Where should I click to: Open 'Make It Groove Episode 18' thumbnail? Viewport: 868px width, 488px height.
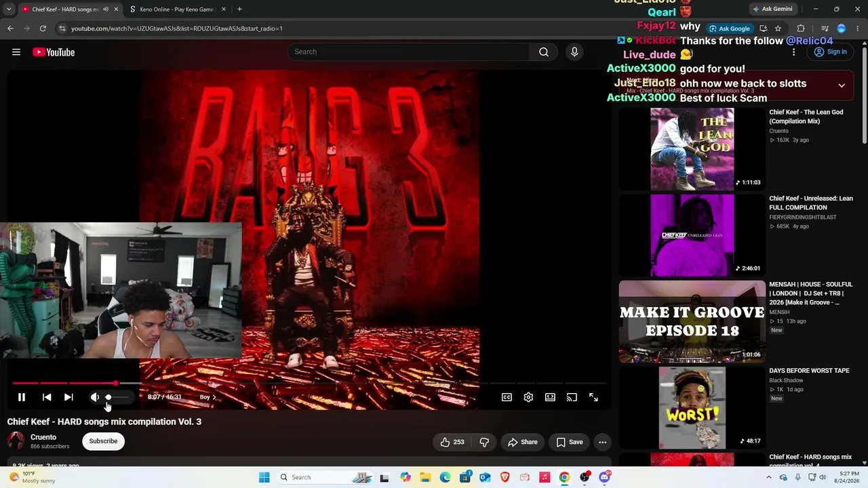(x=692, y=322)
